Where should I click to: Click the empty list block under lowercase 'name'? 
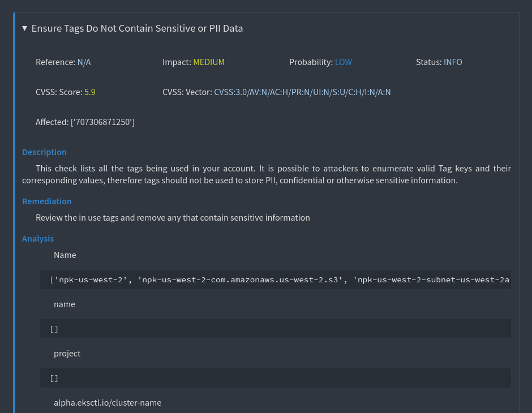pyautogui.click(x=276, y=329)
